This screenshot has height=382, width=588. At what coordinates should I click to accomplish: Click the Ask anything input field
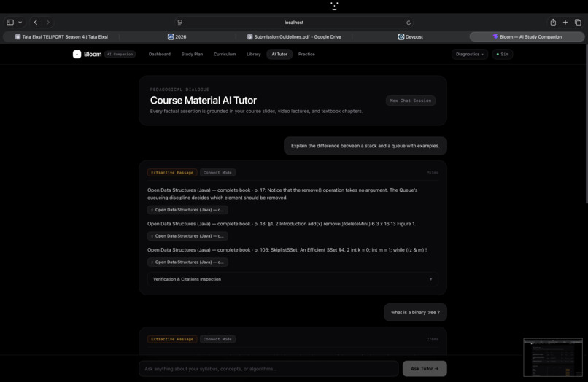[268, 369]
